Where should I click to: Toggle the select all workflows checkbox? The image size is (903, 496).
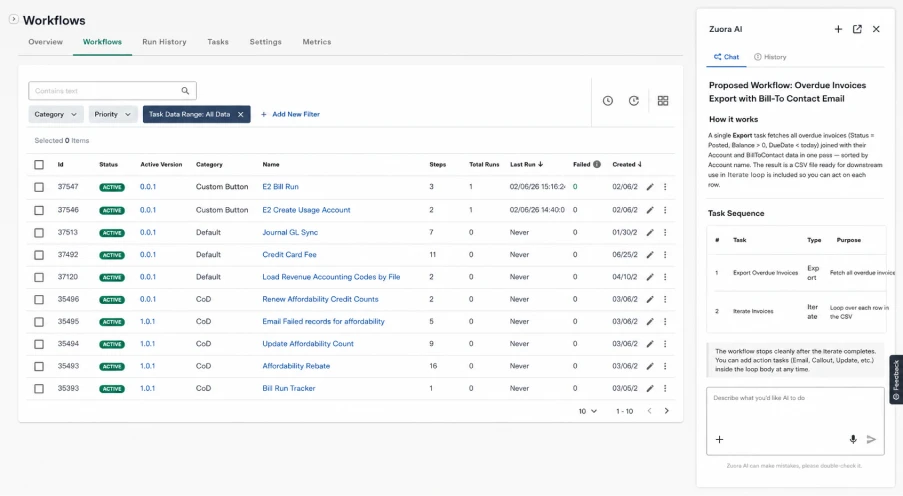(x=39, y=165)
